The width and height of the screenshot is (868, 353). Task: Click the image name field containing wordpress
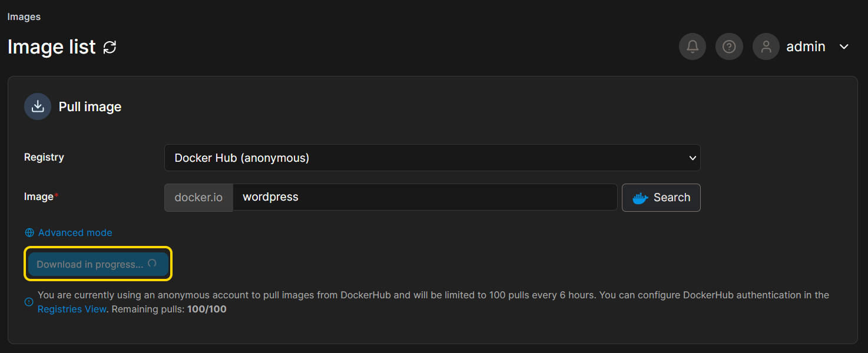[425, 197]
